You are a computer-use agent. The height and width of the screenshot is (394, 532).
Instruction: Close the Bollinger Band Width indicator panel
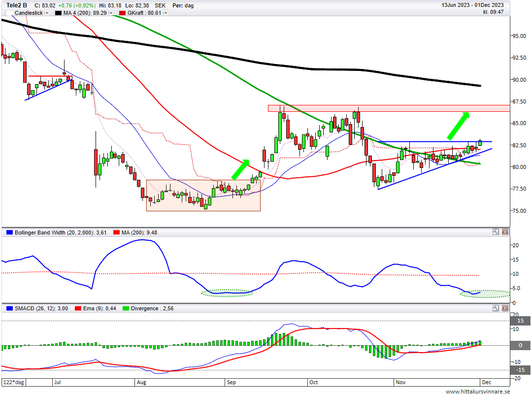pyautogui.click(x=505, y=232)
